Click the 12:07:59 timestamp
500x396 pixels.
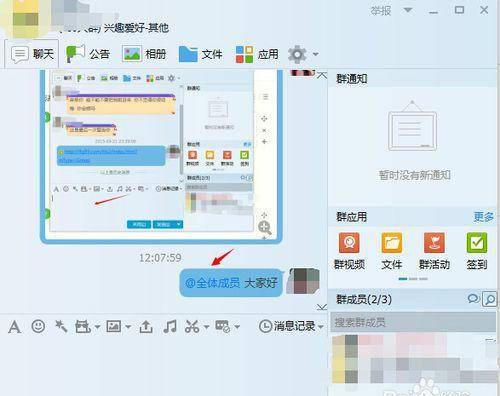[x=160, y=258]
